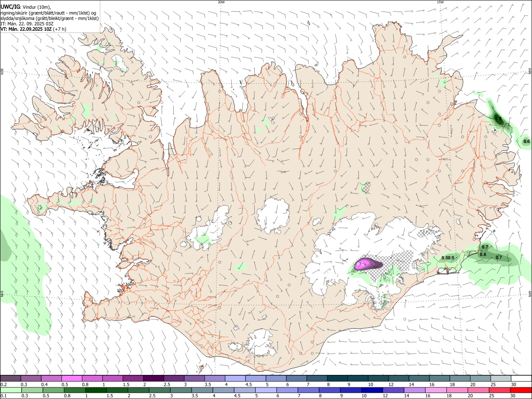Image resolution: width=532 pixels, height=399 pixels.
Task: Click the '1.8' value on the dark green cell
Action: (499, 119)
